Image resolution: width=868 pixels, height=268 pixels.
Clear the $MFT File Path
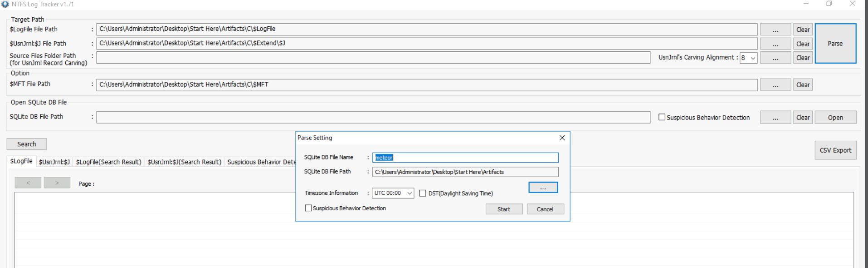point(803,85)
